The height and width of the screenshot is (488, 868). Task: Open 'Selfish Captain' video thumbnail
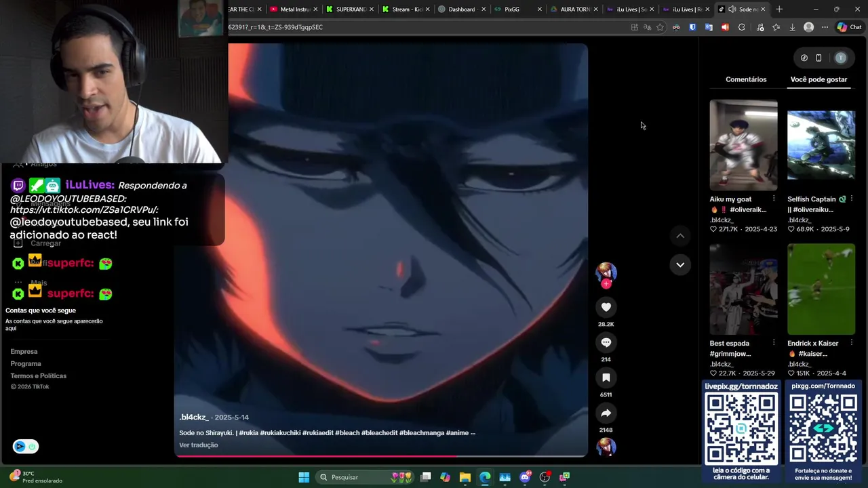821,145
